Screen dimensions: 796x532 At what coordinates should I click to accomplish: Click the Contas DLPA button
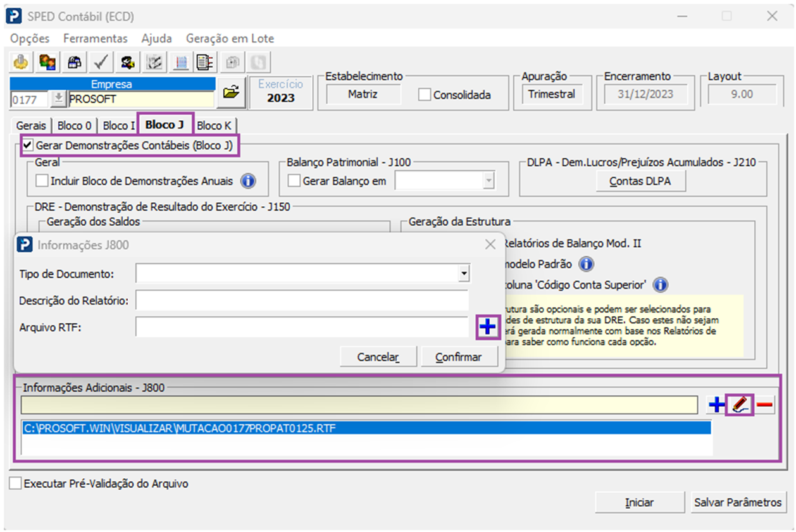[640, 182]
